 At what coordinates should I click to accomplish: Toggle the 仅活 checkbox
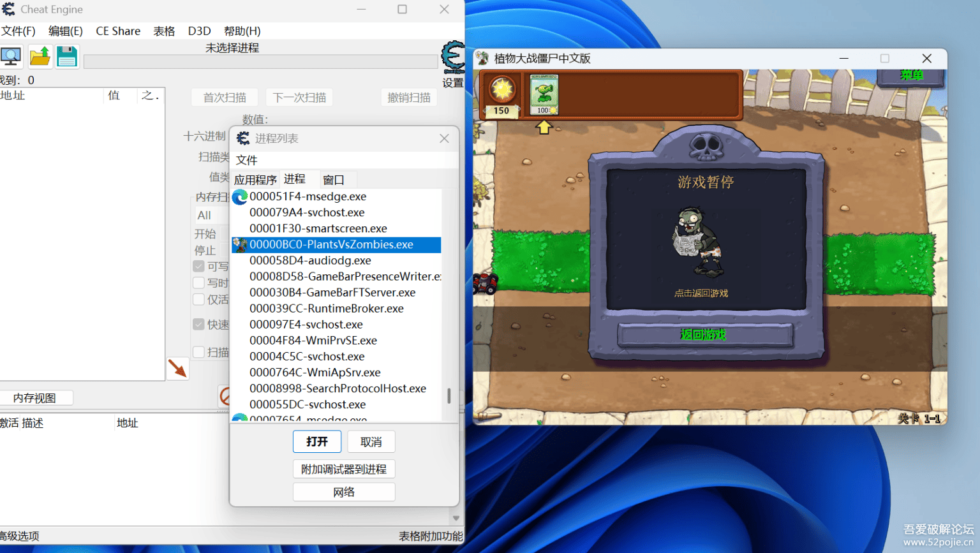tap(199, 299)
